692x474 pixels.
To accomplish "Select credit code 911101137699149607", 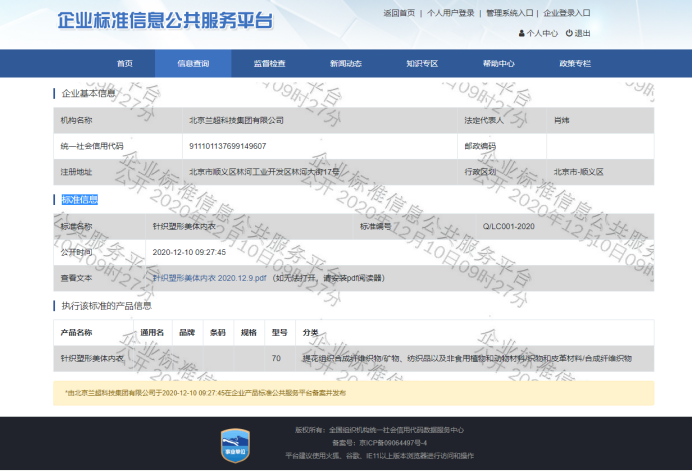I will coord(228,146).
